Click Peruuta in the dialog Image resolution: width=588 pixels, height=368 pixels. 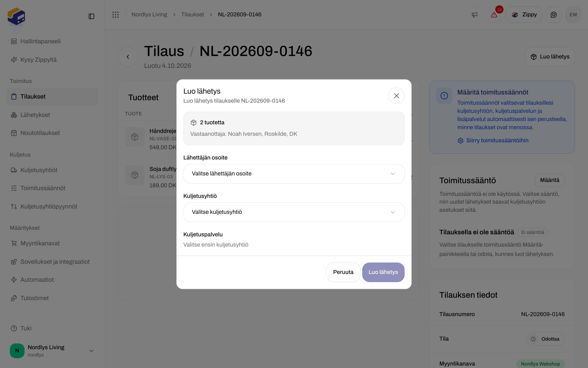pyautogui.click(x=343, y=272)
